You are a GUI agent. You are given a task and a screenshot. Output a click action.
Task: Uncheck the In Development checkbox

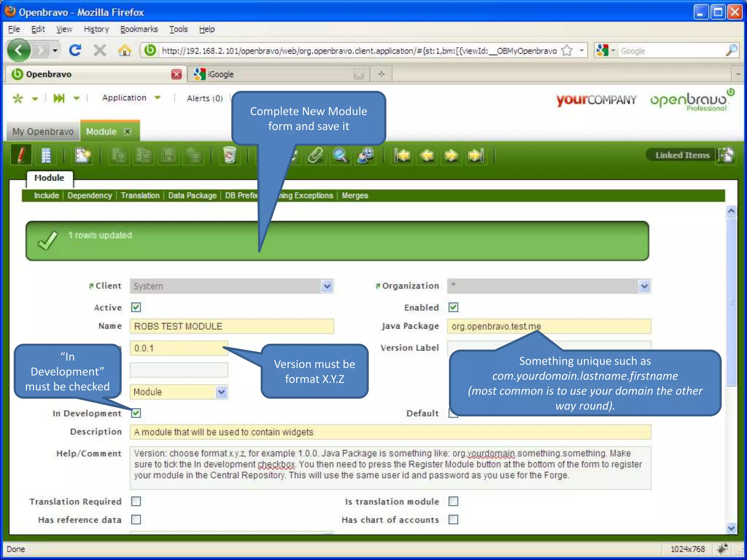(x=136, y=413)
